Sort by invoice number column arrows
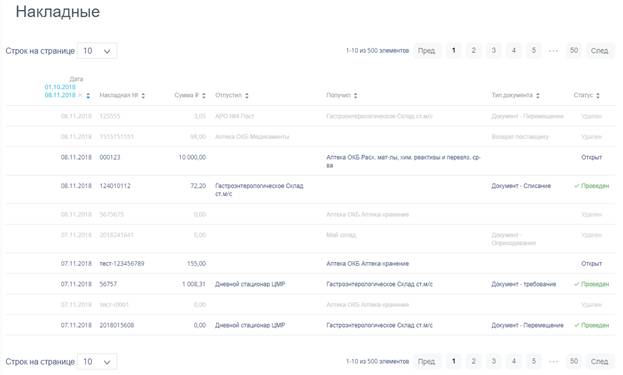The width and height of the screenshot is (623, 375). (x=143, y=95)
